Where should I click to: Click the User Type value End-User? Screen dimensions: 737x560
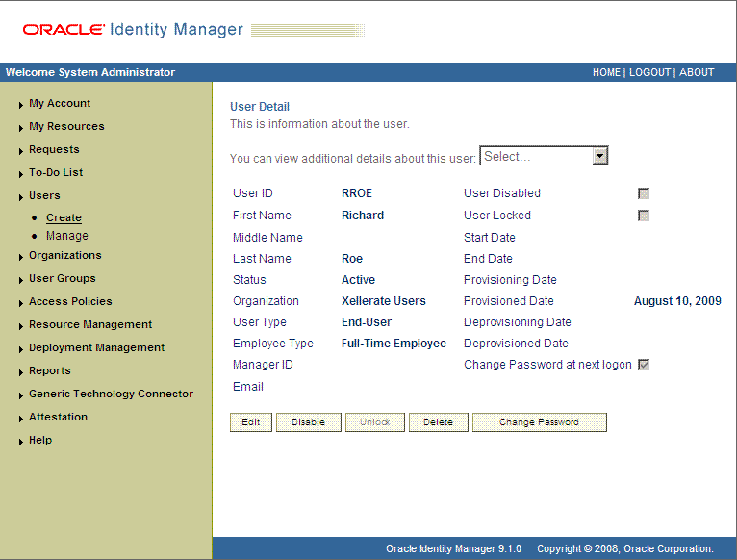pos(367,322)
